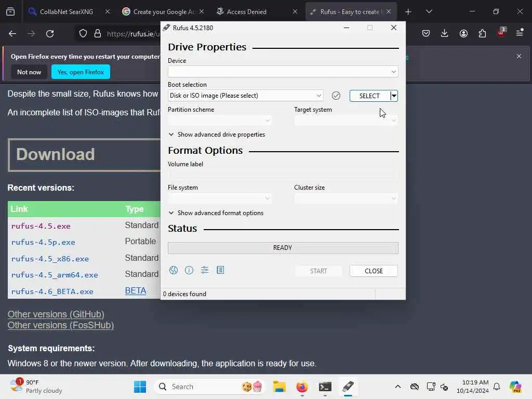Open the Rufus About info icon

coord(189,270)
